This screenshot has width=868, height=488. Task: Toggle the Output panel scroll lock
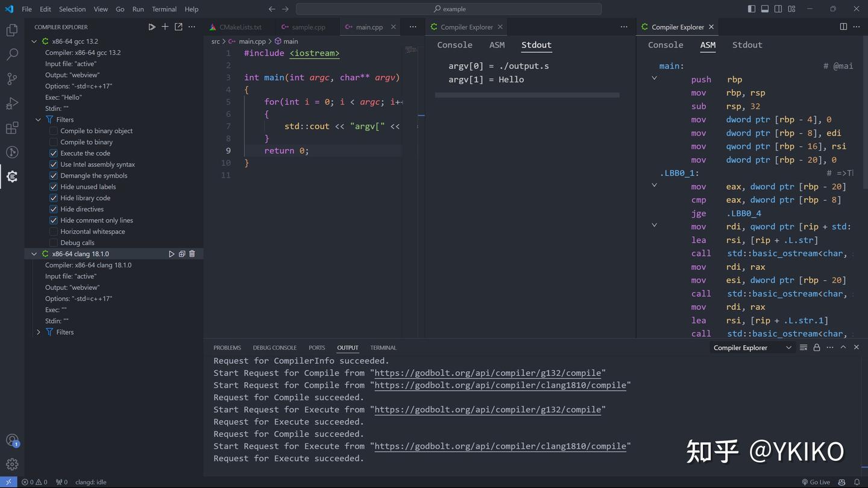(817, 348)
